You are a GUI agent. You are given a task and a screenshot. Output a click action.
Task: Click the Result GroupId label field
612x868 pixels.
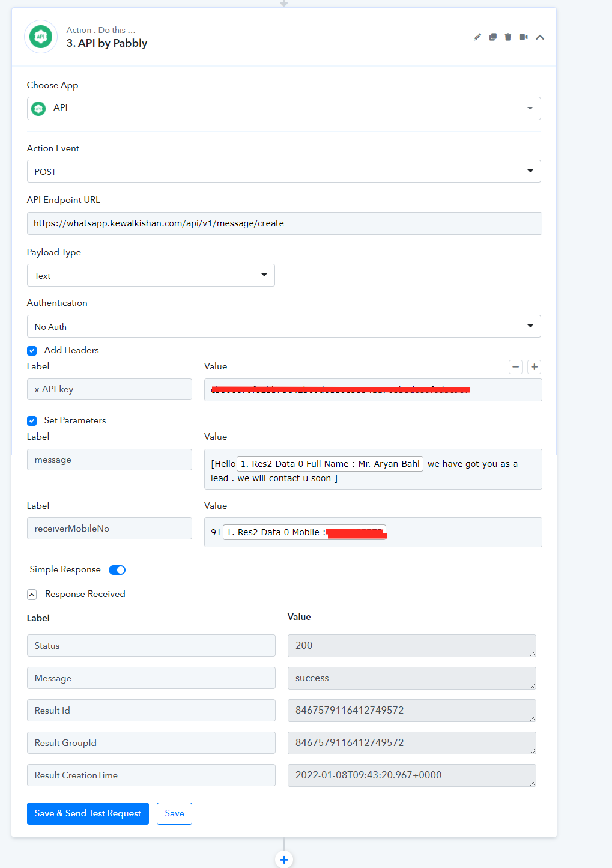click(x=151, y=743)
